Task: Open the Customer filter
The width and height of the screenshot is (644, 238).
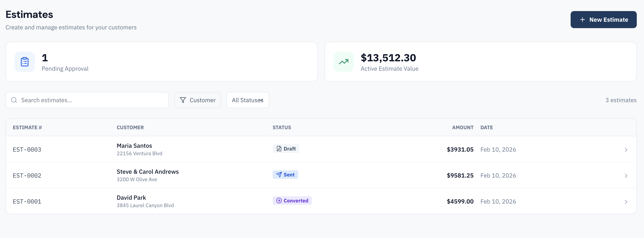Action: coord(198,100)
